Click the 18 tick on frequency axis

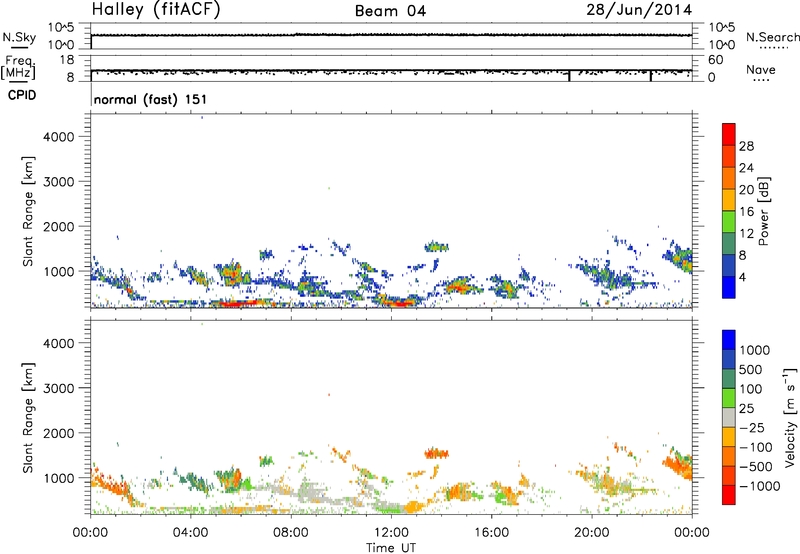click(67, 60)
